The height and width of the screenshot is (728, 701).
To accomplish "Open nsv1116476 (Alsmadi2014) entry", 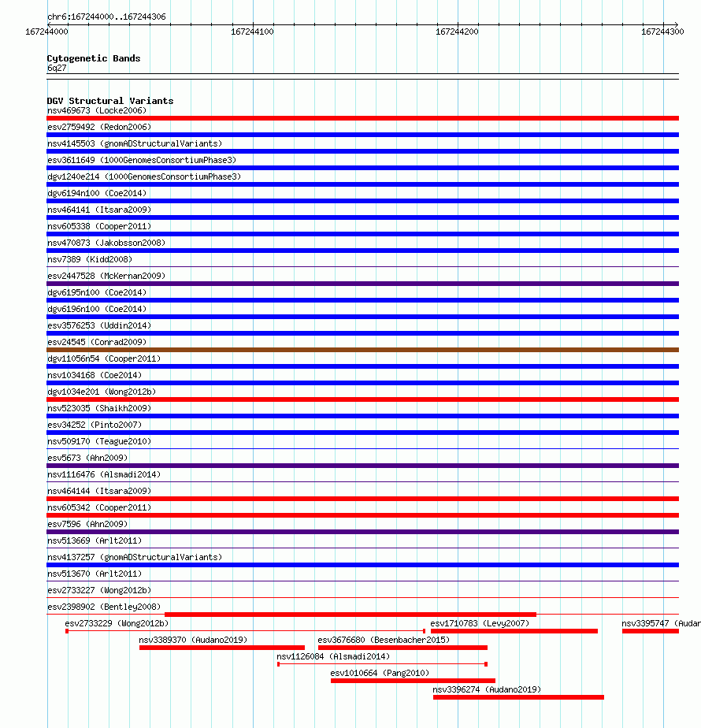I will click(103, 474).
